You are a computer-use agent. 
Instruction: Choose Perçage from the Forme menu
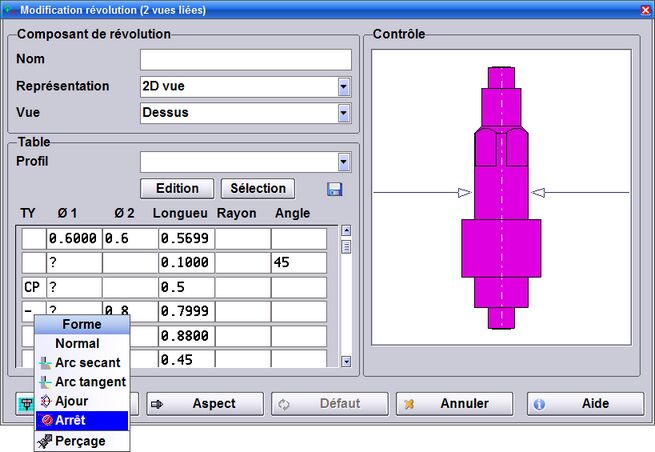[x=82, y=441]
